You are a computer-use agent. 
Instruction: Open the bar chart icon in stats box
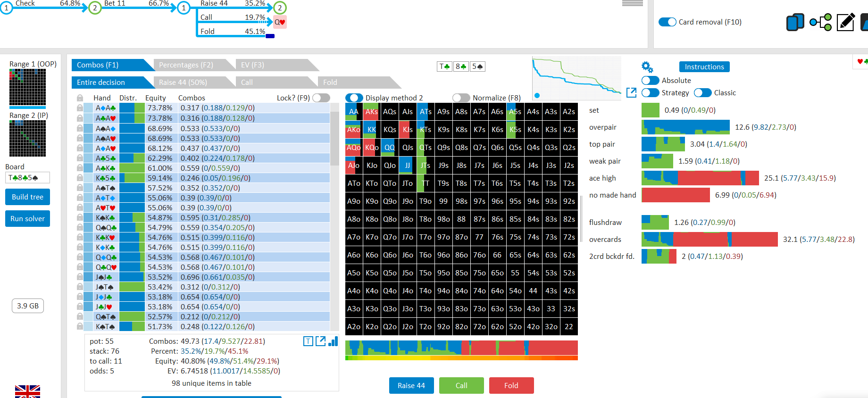333,341
